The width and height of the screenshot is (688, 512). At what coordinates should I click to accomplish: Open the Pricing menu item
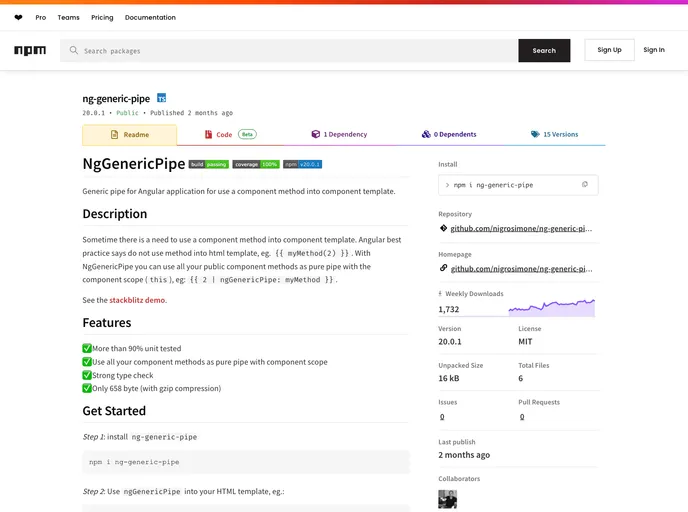(x=102, y=17)
